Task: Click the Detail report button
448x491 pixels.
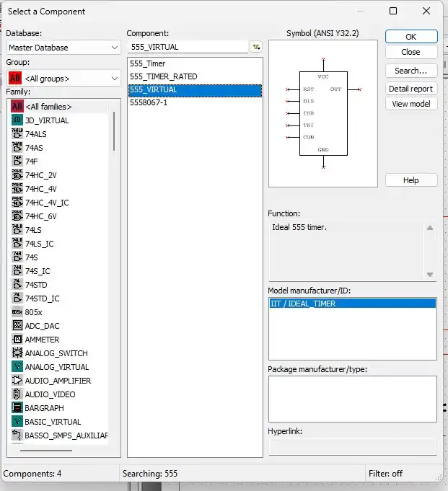Action: pos(411,89)
